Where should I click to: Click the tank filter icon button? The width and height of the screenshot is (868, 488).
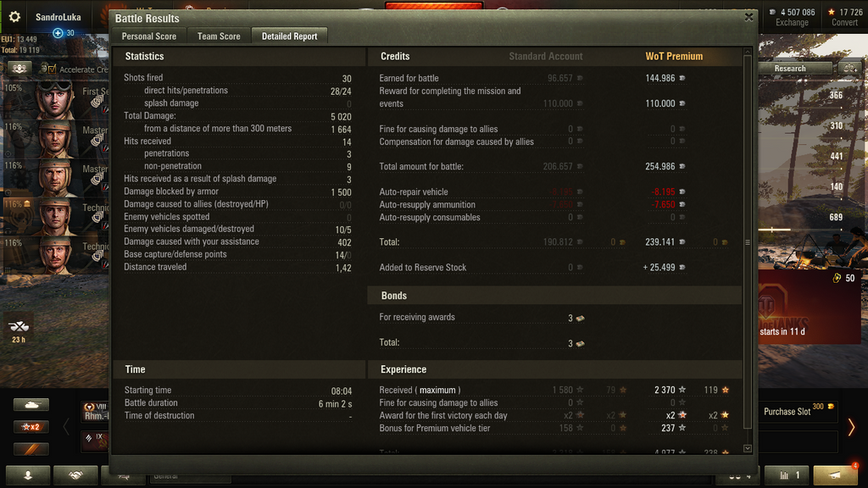(x=31, y=405)
